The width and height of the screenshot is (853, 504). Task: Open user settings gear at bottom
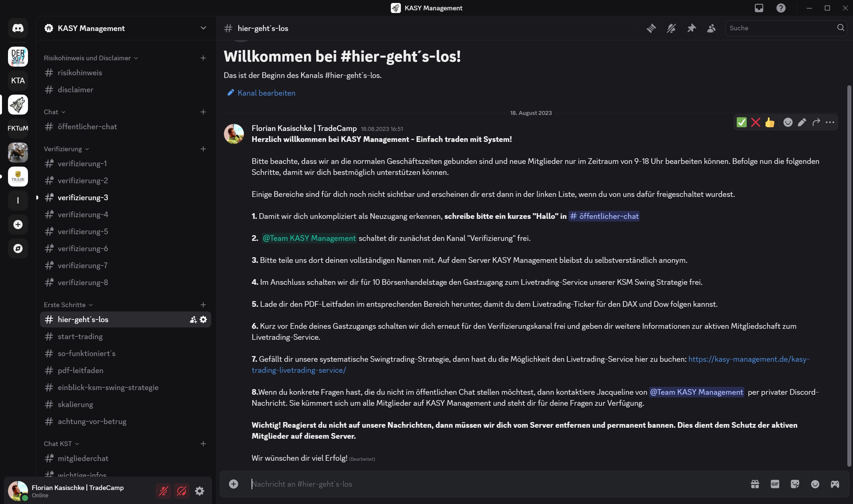point(199,491)
